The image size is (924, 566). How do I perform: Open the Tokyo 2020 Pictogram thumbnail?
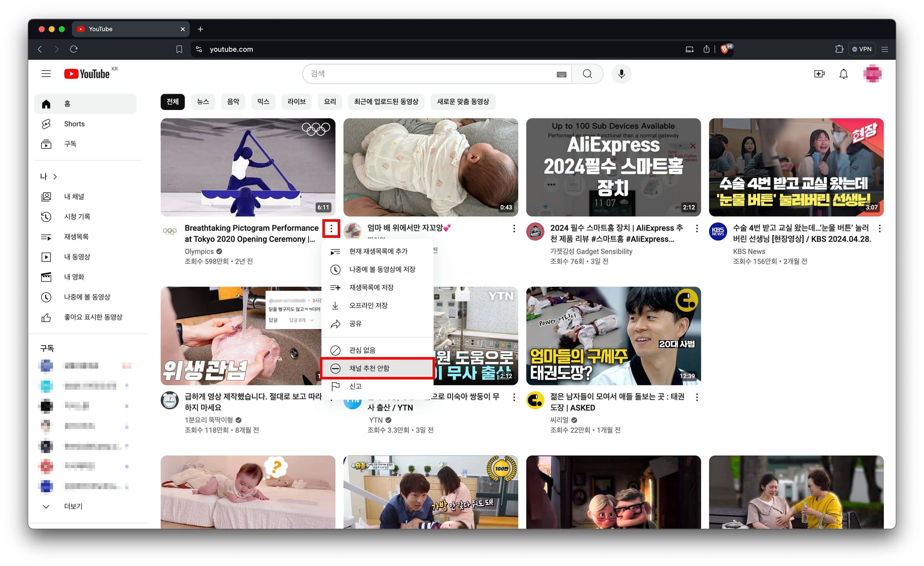[x=248, y=167]
